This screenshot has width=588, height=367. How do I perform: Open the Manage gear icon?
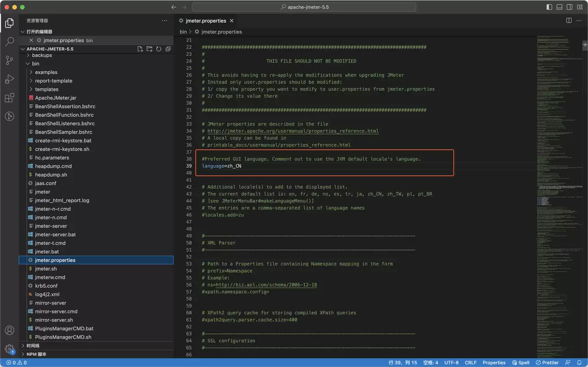(9, 350)
